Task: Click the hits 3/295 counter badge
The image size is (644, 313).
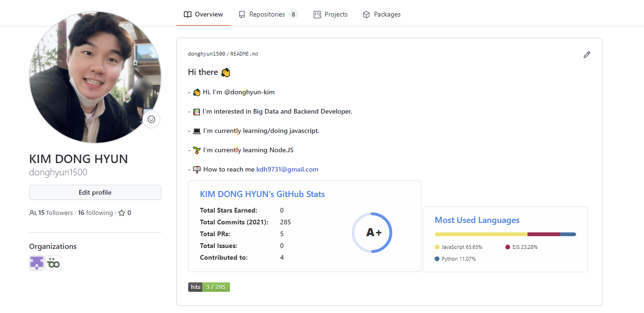Action: [209, 287]
